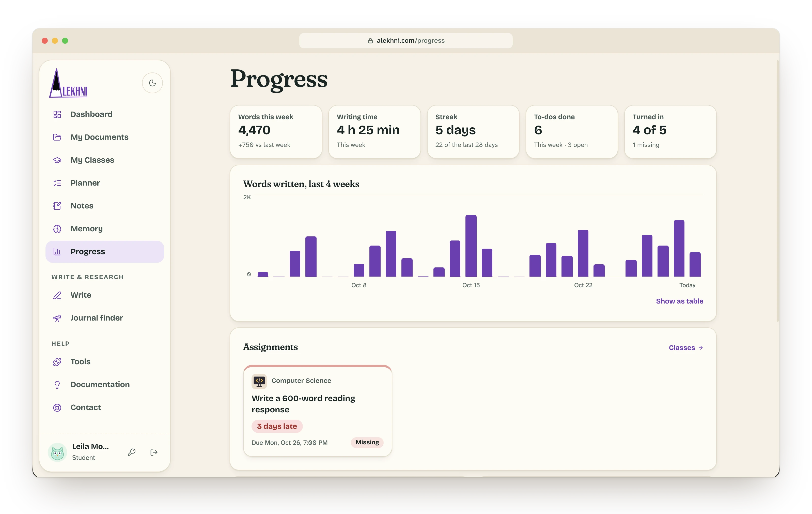Click the Today label on the chart axis
This screenshot has height=514, width=812.
point(687,285)
